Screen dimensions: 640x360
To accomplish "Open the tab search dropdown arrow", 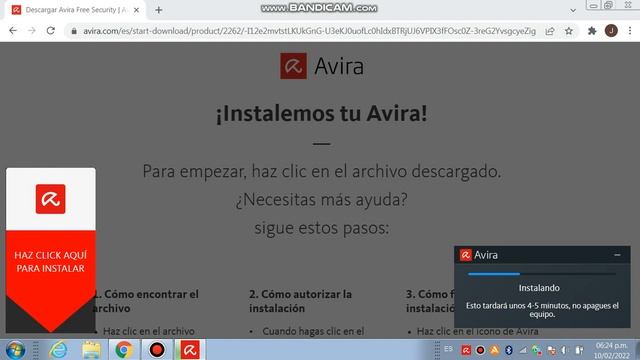I will [x=573, y=10].
